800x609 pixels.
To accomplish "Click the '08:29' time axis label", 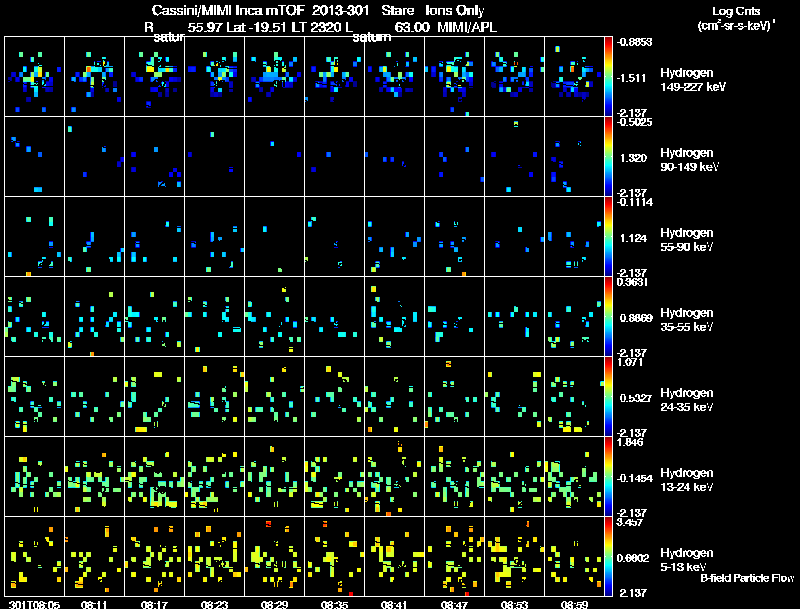I will 274,604.
